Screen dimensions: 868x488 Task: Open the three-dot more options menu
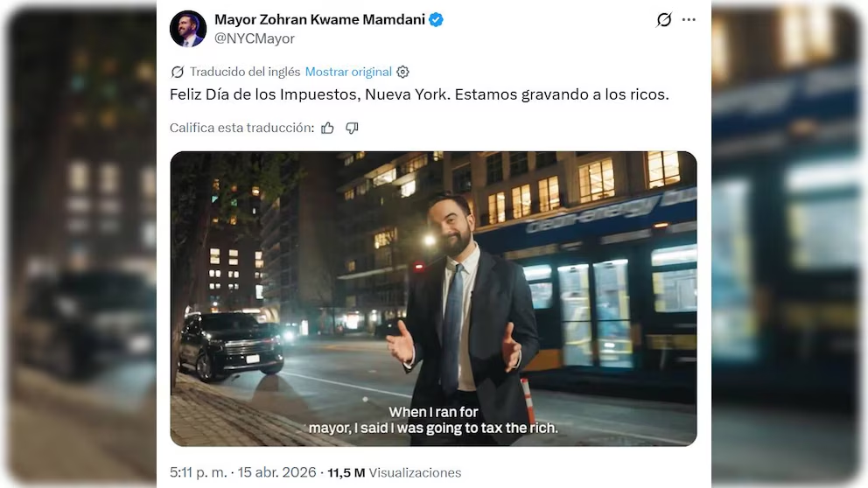[x=689, y=20]
